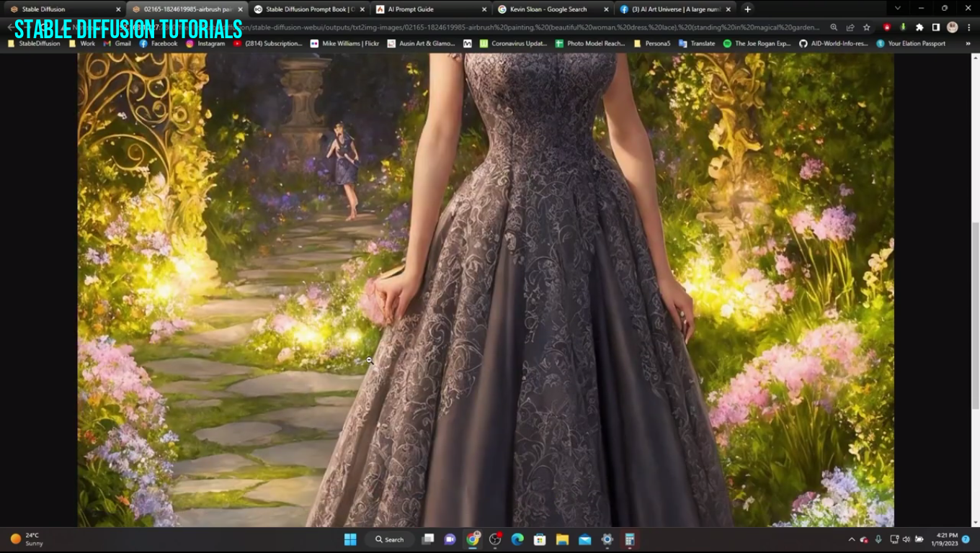Image resolution: width=980 pixels, height=553 pixels.
Task: Open the Instagram bookmark
Action: (x=206, y=43)
